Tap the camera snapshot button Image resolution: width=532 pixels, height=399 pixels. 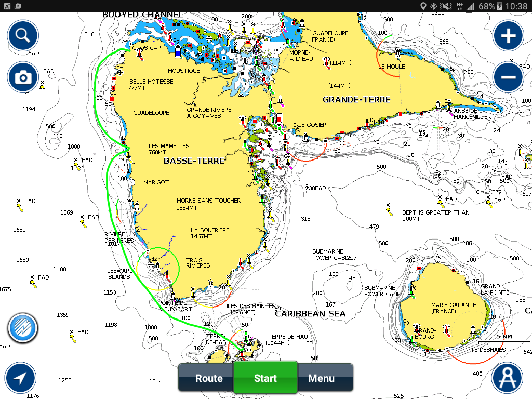(22, 77)
